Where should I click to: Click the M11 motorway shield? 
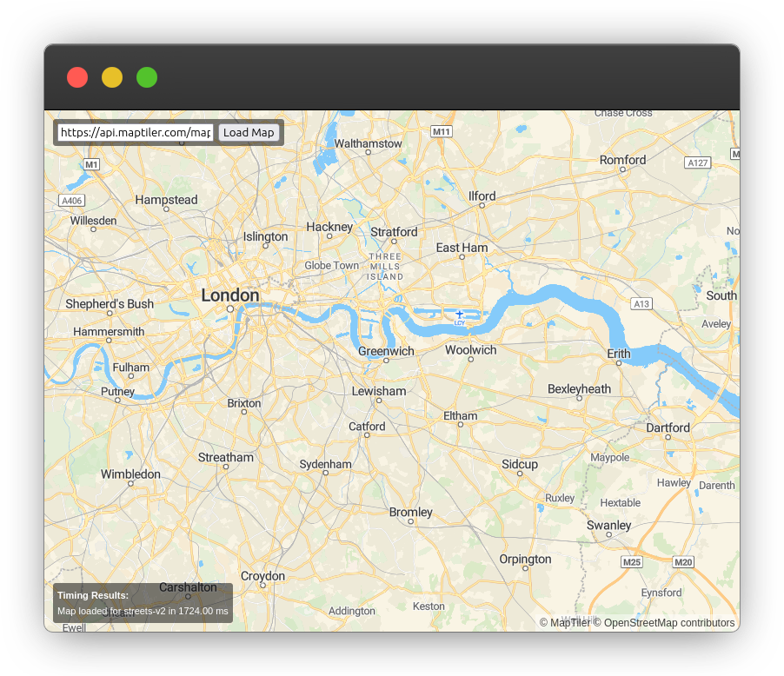442,131
